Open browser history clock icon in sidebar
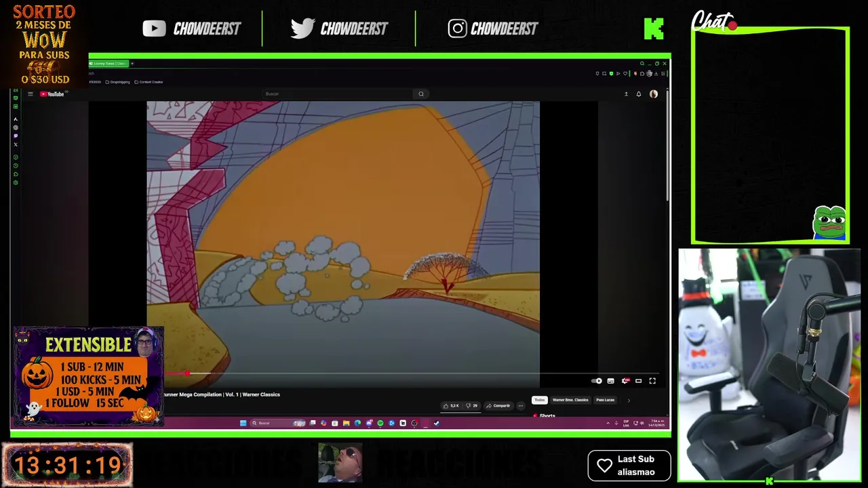868x488 pixels. pos(16,165)
